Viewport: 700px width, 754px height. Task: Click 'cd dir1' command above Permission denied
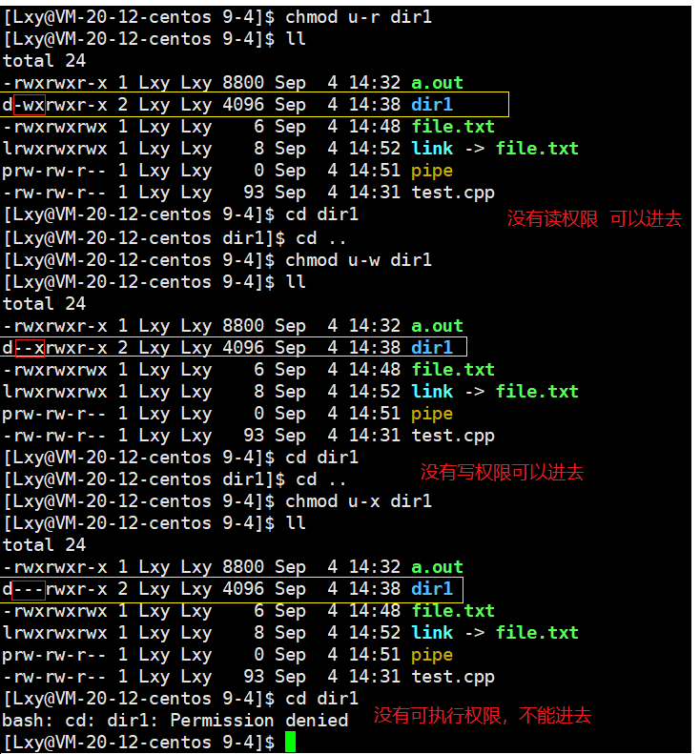coord(321,699)
